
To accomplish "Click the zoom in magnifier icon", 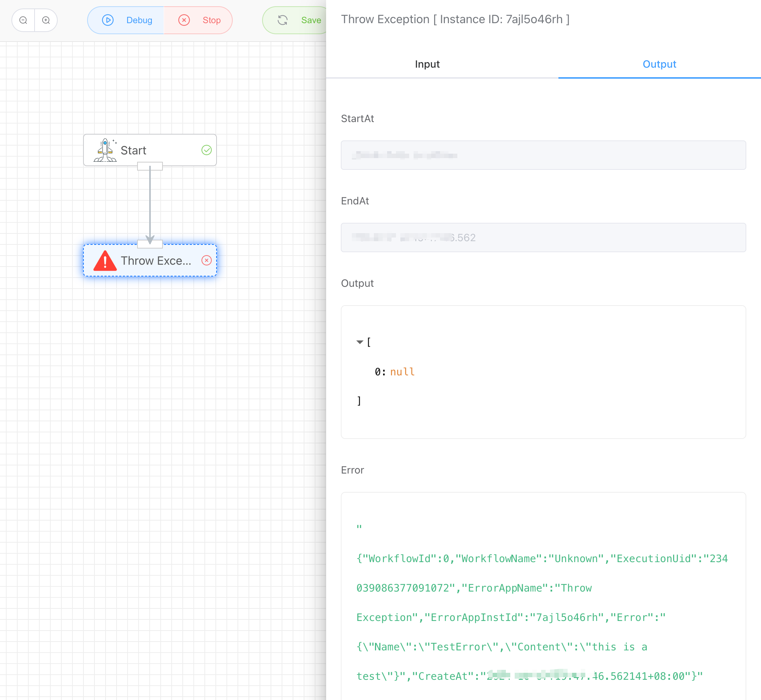I will (46, 20).
